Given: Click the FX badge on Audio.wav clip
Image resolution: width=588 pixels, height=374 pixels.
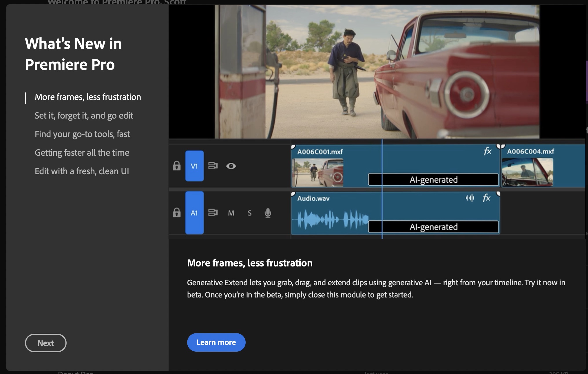Looking at the screenshot, I should [x=485, y=197].
